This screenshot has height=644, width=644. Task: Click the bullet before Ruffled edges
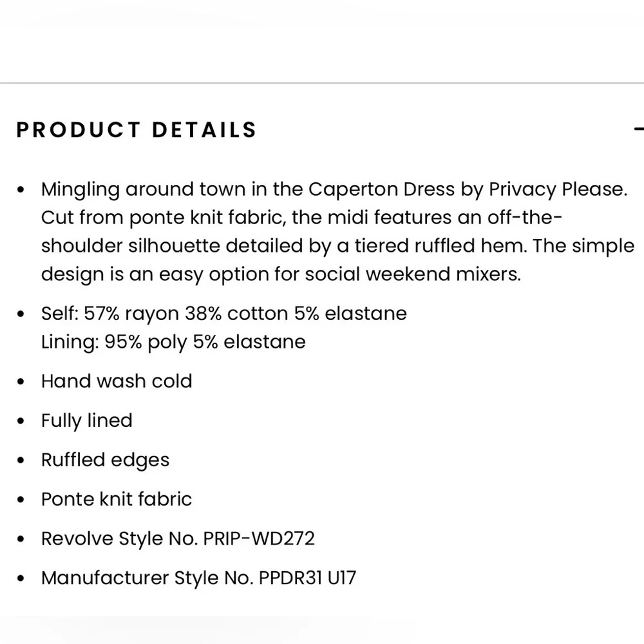[22, 461]
